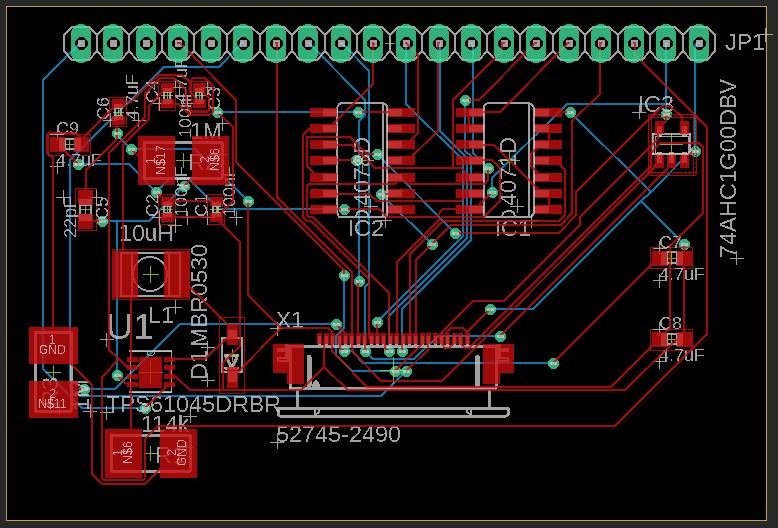The height and width of the screenshot is (528, 778).
Task: Click the U1 TPS61045 chip footprint
Action: (x=150, y=372)
